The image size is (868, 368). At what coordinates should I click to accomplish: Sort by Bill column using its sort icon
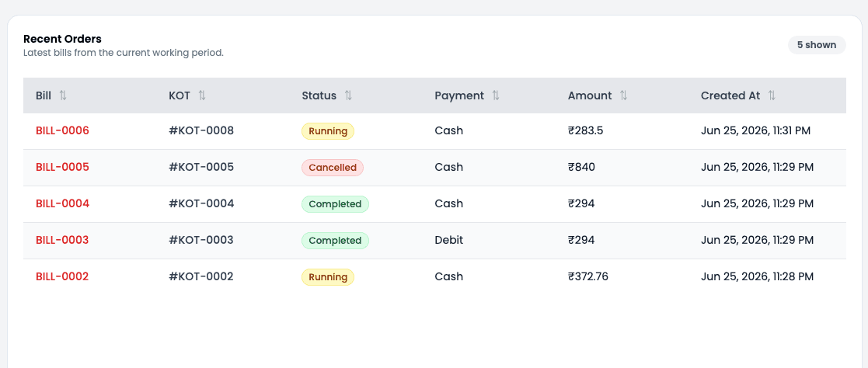tap(62, 95)
